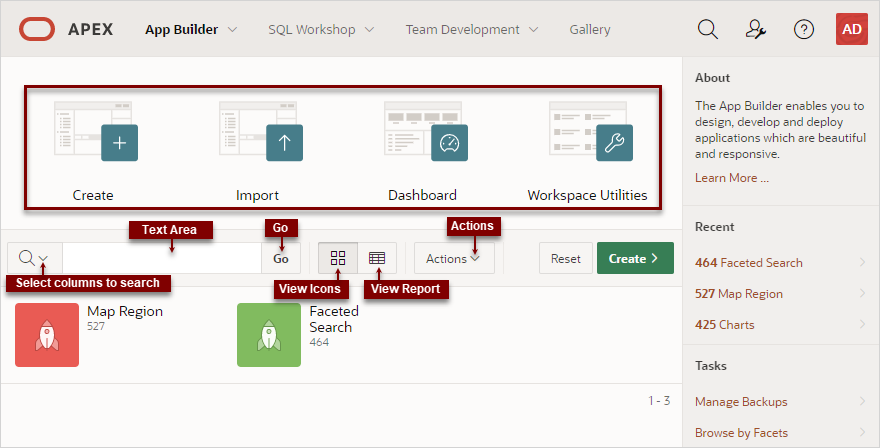Image resolution: width=880 pixels, height=448 pixels.
Task: Open the Manage Backups task
Action: [x=741, y=402]
